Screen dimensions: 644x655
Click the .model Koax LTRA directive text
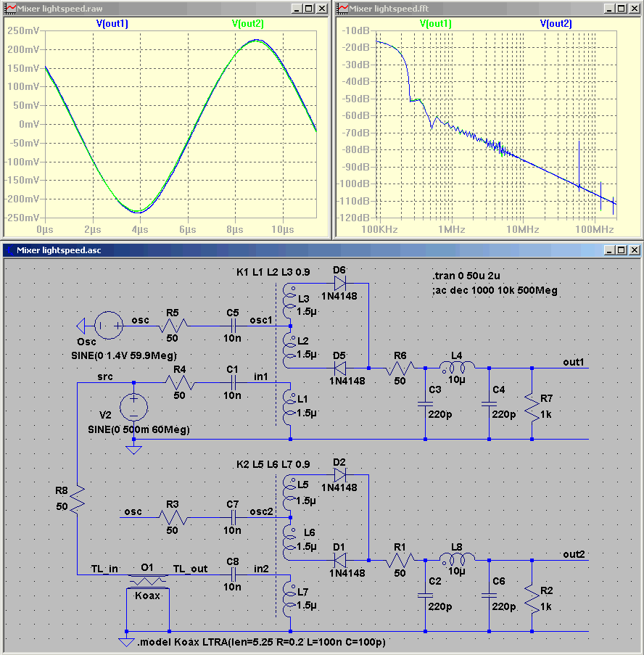coord(261,642)
